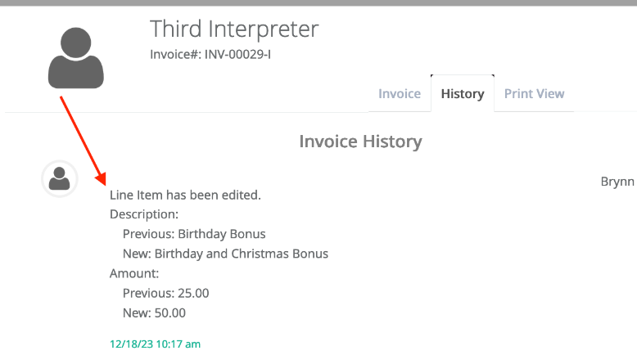Click the gray bar at window top
Viewport: 637px width, 364px height.
tap(318, 2)
